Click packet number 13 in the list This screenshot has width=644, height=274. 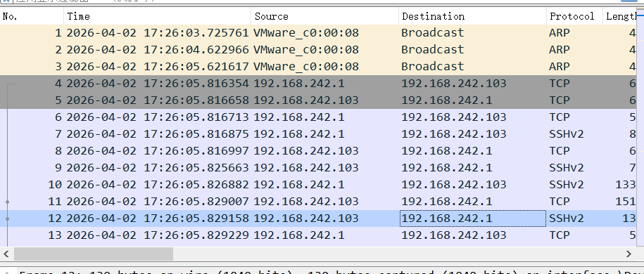[55, 235]
